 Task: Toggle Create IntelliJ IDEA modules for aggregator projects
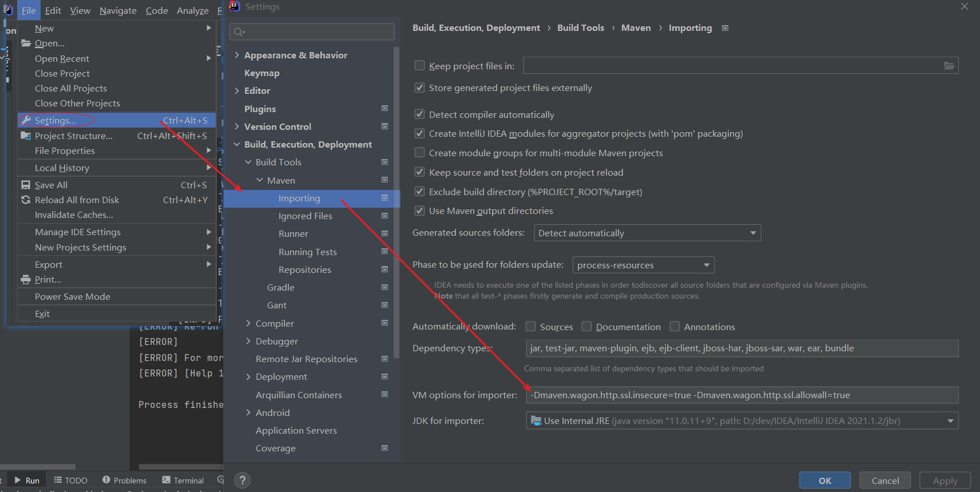click(419, 133)
